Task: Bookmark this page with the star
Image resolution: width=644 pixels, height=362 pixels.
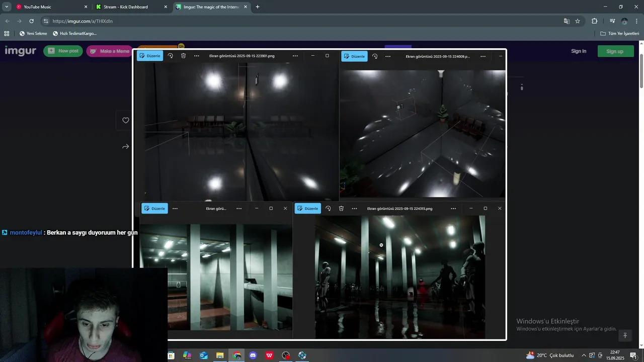Action: (578, 21)
